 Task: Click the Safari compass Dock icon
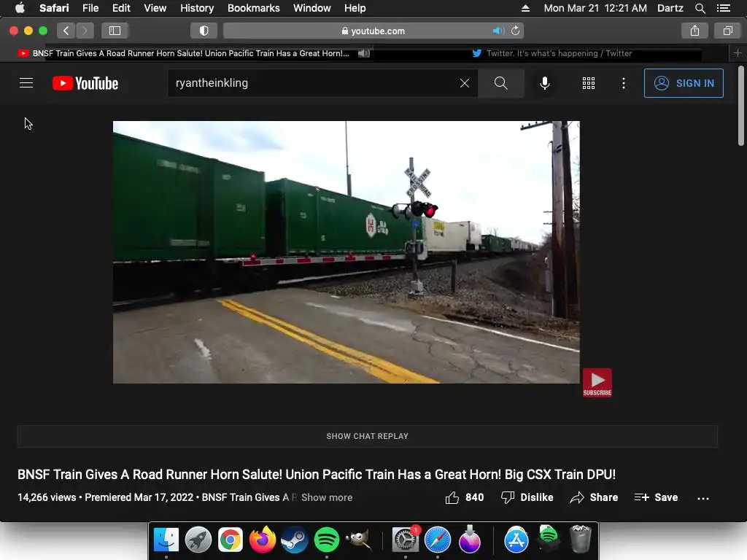point(438,540)
